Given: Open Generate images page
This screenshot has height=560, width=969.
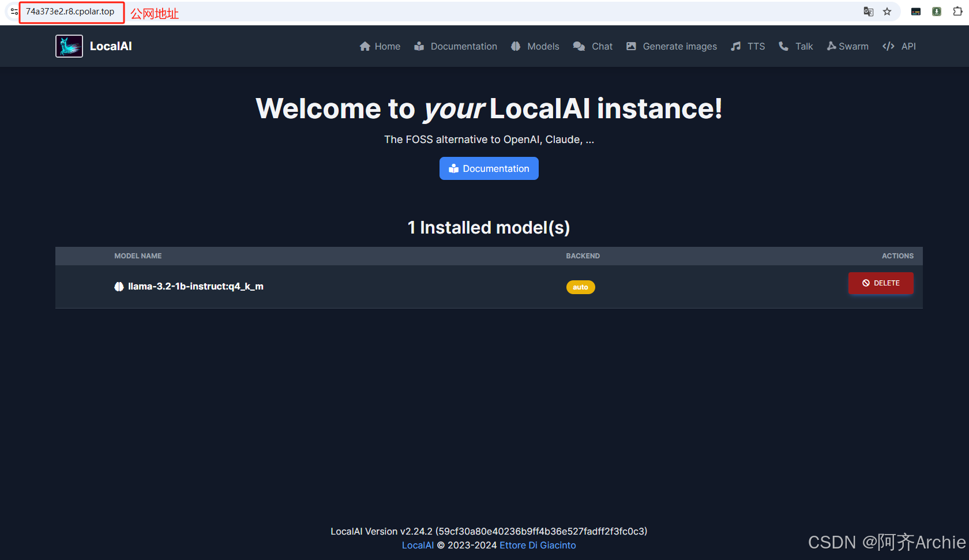Looking at the screenshot, I should coord(672,46).
